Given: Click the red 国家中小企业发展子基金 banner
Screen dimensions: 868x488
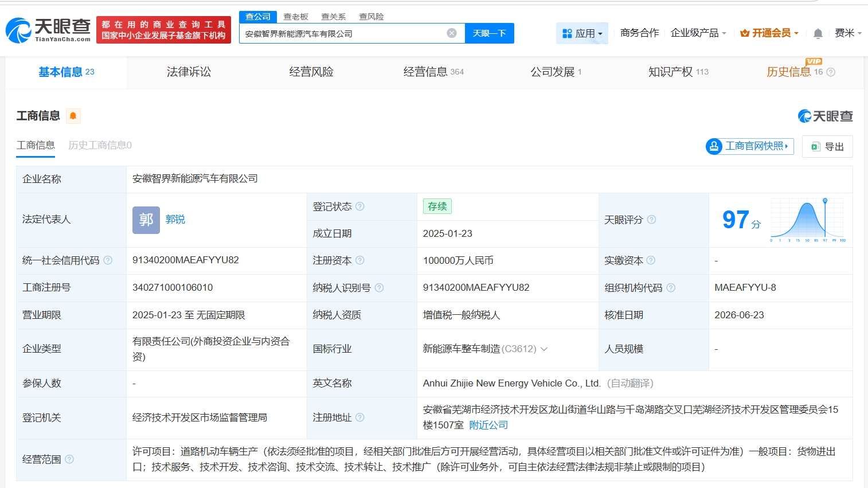Looking at the screenshot, I should (x=163, y=30).
